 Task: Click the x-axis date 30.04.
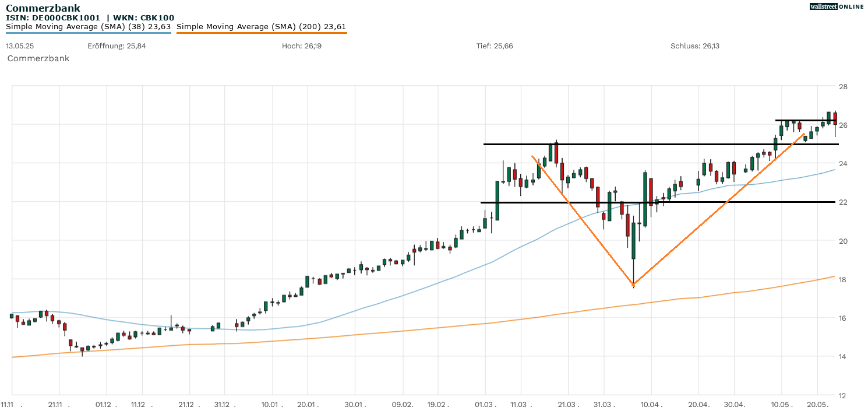click(734, 404)
